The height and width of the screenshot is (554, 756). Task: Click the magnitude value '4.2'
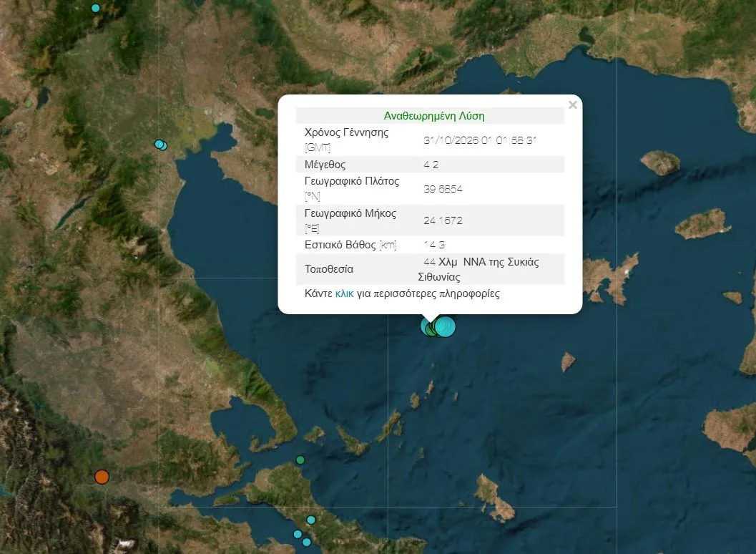431,165
